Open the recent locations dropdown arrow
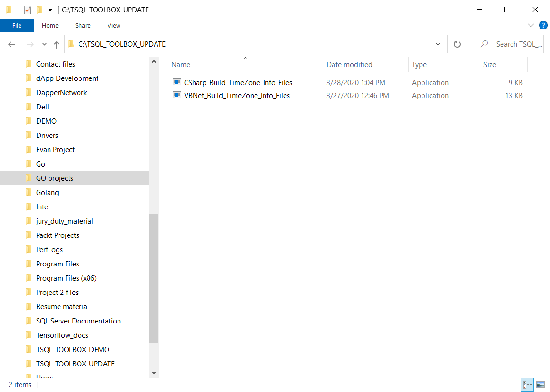 tap(44, 44)
